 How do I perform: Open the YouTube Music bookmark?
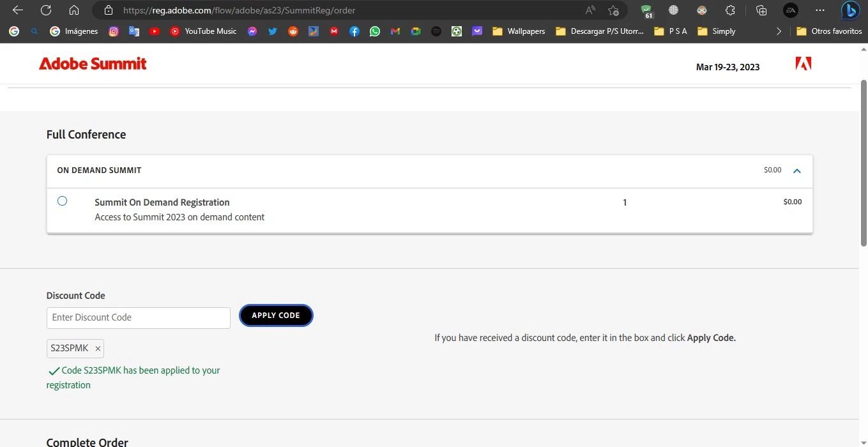click(x=203, y=31)
